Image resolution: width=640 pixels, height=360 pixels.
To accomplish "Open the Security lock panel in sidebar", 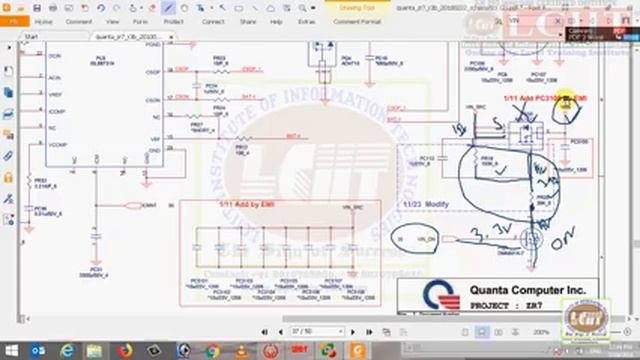I will pyautogui.click(x=8, y=178).
